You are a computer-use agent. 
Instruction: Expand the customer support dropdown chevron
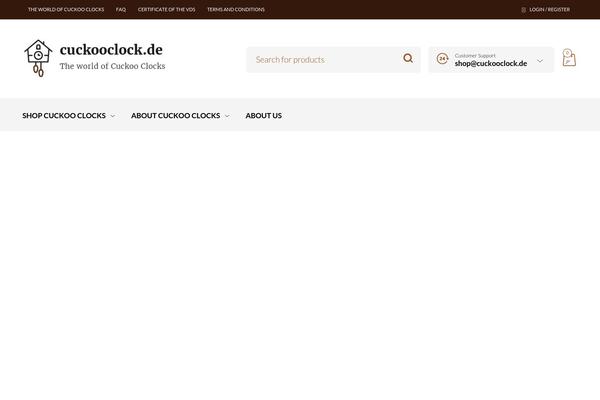coord(540,61)
